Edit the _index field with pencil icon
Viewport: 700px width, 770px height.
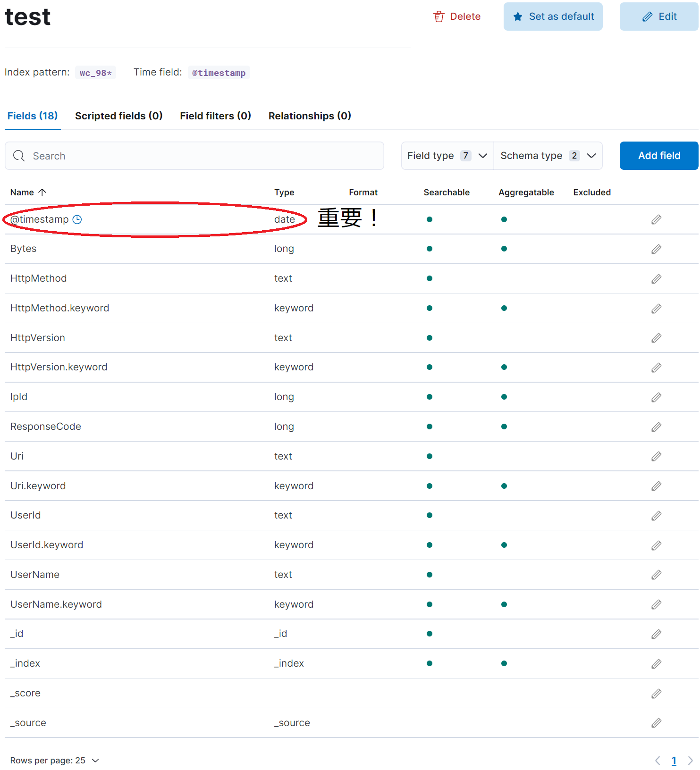click(656, 664)
